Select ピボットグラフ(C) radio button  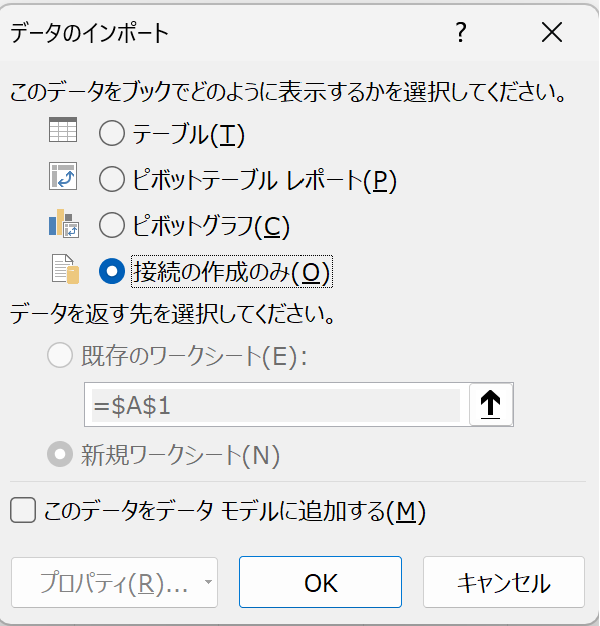tap(112, 225)
